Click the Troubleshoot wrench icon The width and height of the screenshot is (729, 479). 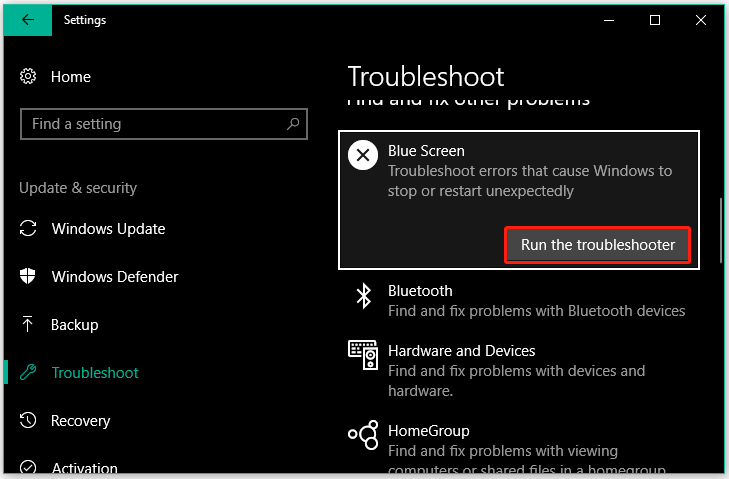(28, 373)
